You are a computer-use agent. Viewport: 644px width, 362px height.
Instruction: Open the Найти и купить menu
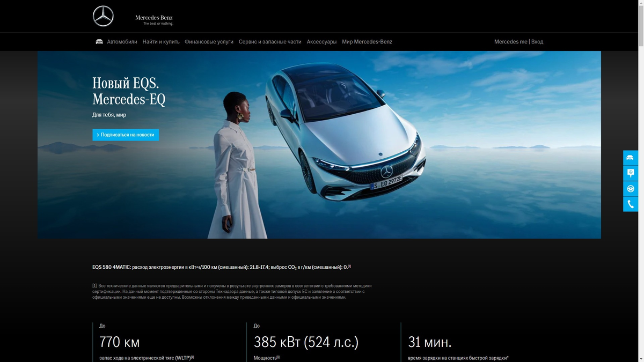click(161, 42)
